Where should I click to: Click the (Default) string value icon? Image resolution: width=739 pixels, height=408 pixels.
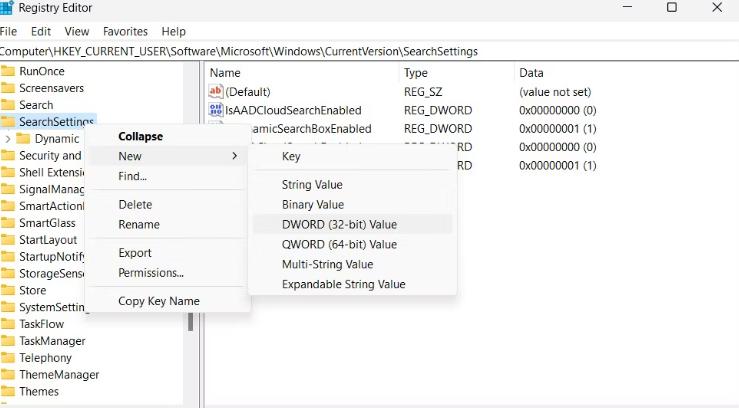click(x=215, y=91)
